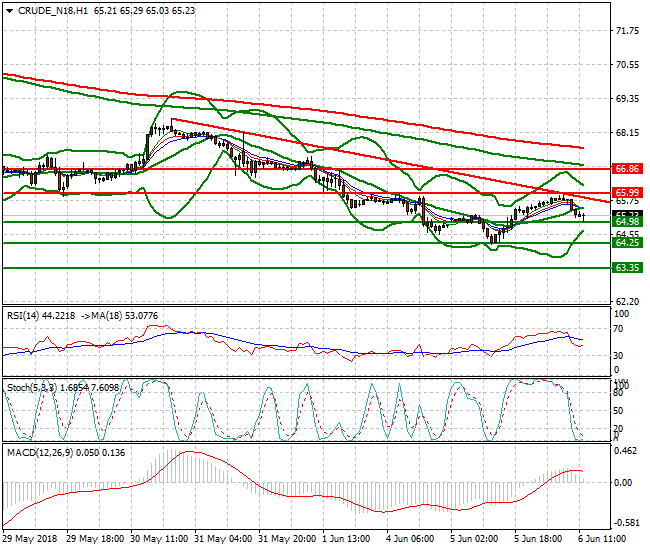Screen dimensions: 650x550
Task: Select the 31 May 20:00 time axis label
Action: coord(287,539)
